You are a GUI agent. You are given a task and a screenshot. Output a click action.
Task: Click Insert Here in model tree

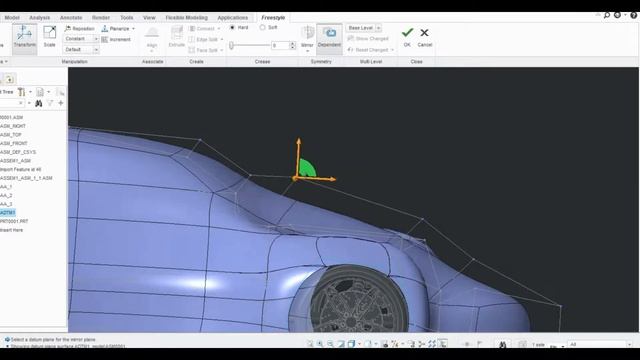11,230
